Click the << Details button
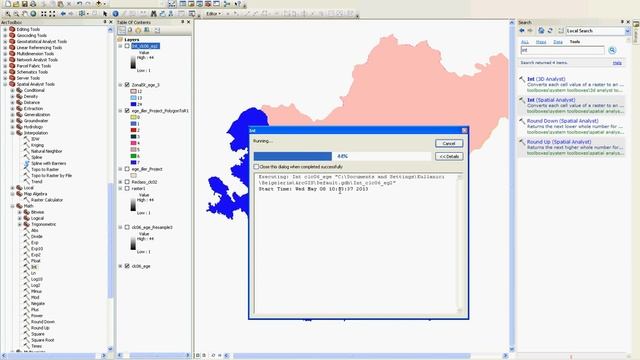The width and height of the screenshot is (640, 360). click(x=449, y=157)
